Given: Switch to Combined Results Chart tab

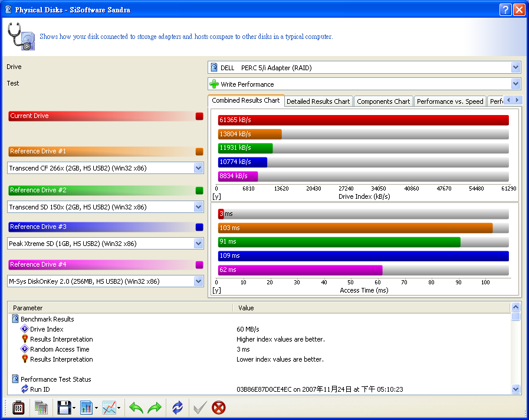Looking at the screenshot, I should [x=246, y=100].
